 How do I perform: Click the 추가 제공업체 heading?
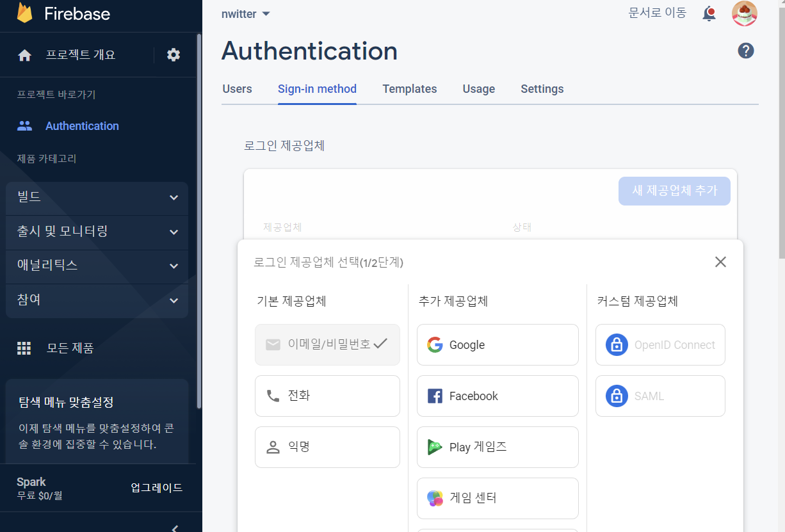coord(453,301)
